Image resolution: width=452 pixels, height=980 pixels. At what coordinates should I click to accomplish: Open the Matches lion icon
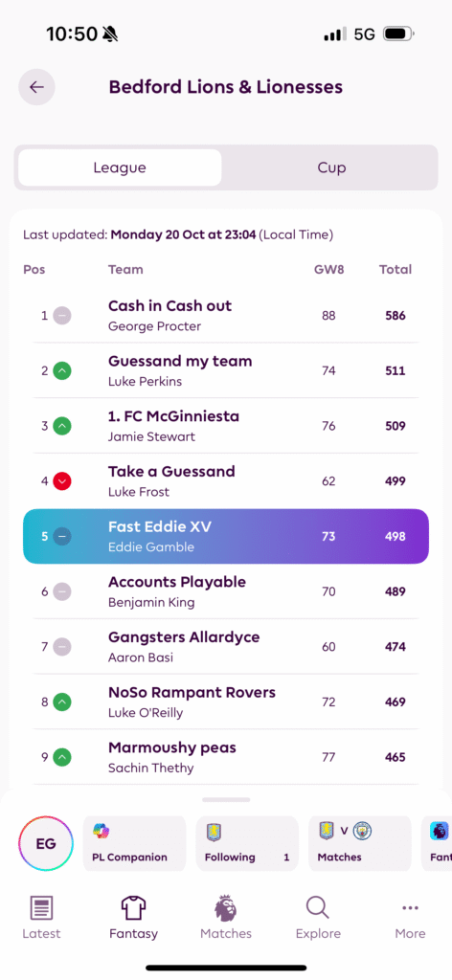226,908
